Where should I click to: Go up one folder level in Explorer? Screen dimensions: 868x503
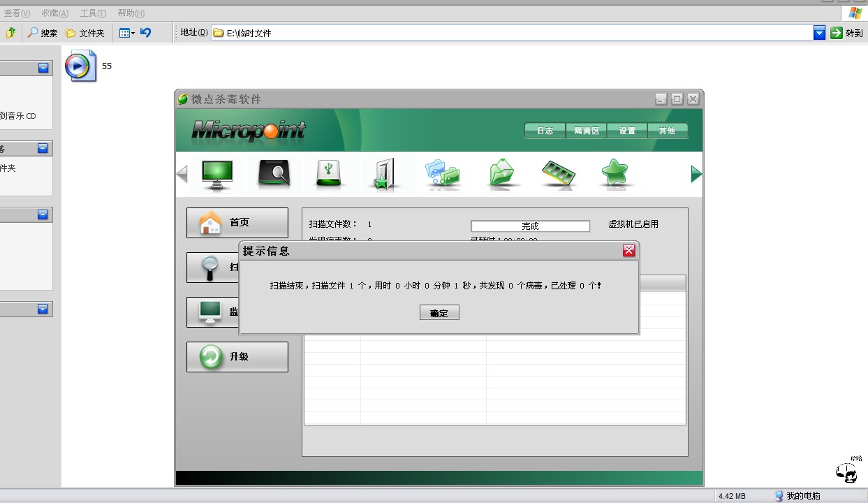[x=10, y=33]
